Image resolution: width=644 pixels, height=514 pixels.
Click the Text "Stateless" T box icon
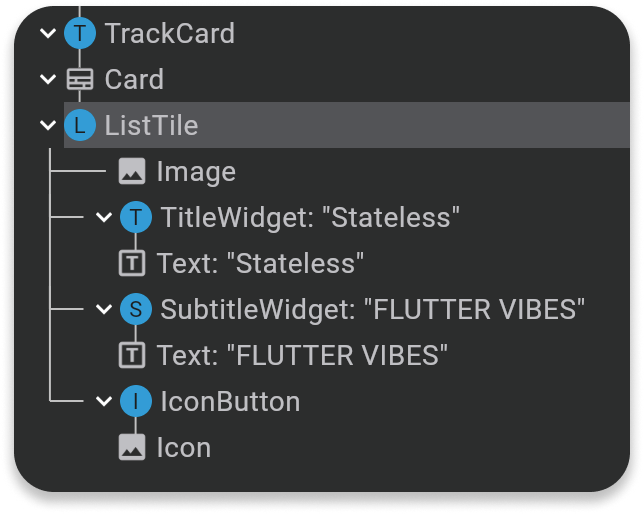coord(132,263)
